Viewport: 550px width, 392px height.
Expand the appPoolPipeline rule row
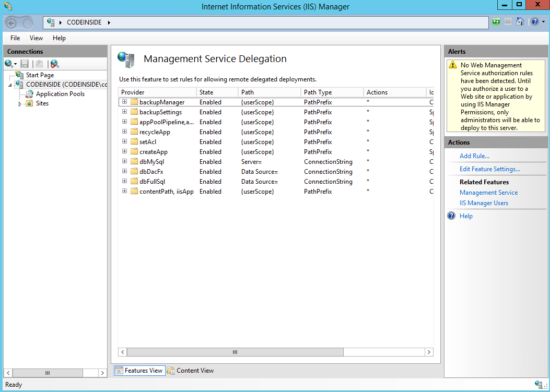(124, 121)
